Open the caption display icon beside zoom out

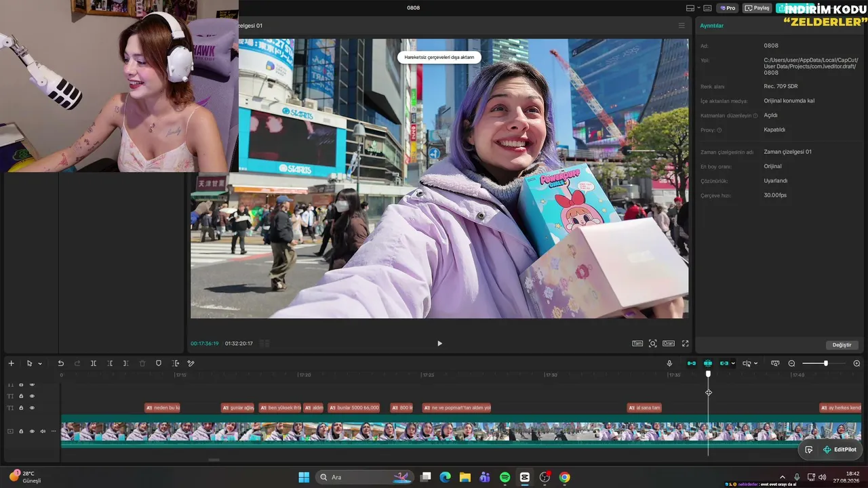pos(775,363)
